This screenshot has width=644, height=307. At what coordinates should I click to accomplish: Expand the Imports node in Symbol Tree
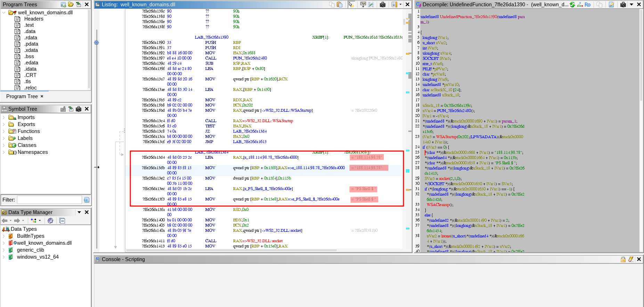point(4,117)
